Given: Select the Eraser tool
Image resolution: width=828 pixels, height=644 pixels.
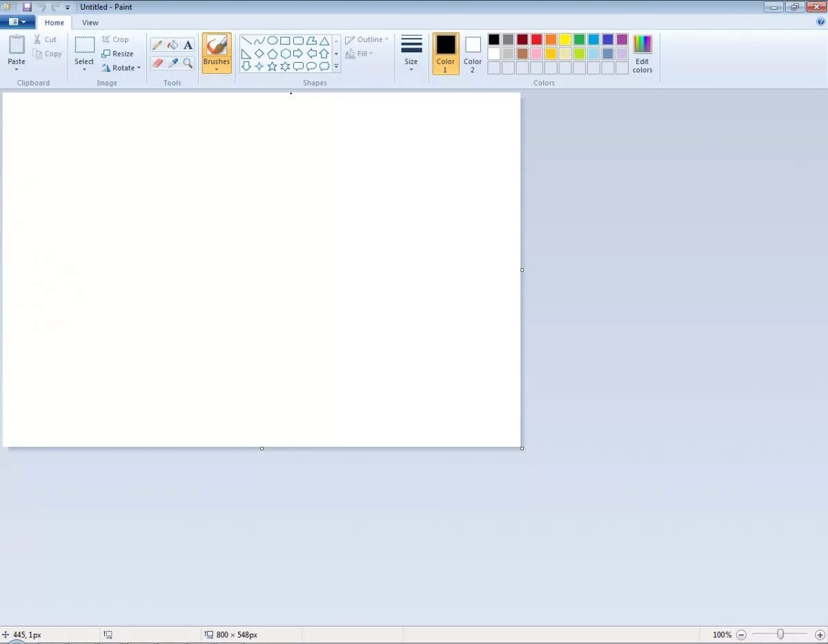Looking at the screenshot, I should [x=157, y=63].
